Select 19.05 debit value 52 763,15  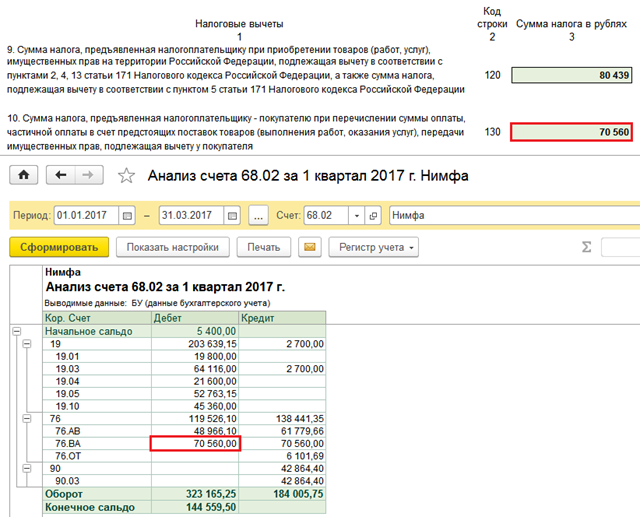coord(195,394)
